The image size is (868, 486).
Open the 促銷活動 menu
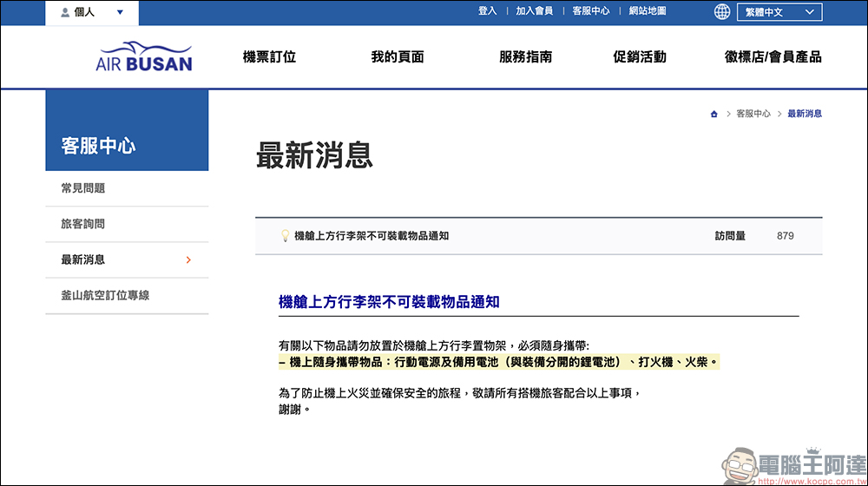640,56
